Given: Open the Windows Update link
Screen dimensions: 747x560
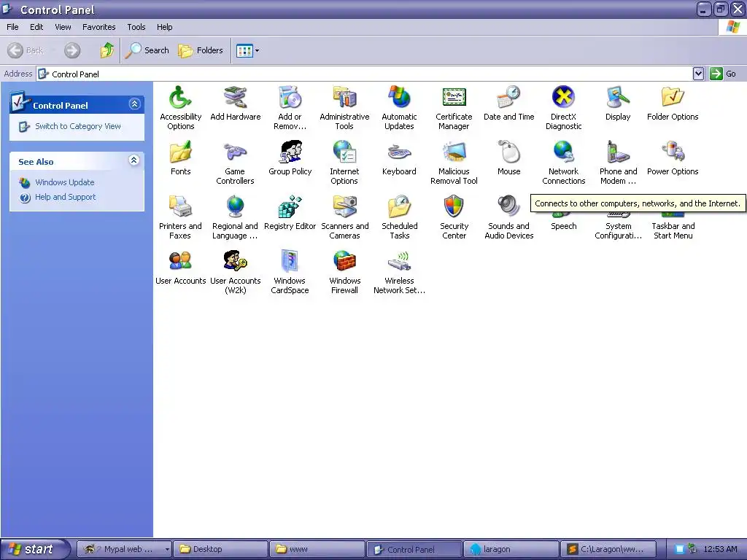Looking at the screenshot, I should [64, 182].
